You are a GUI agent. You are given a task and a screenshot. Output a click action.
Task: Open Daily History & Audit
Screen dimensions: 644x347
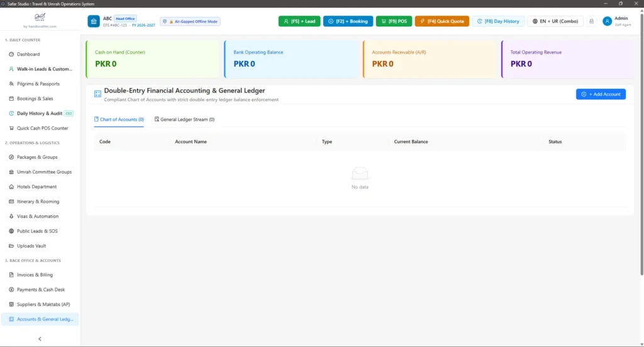point(40,113)
